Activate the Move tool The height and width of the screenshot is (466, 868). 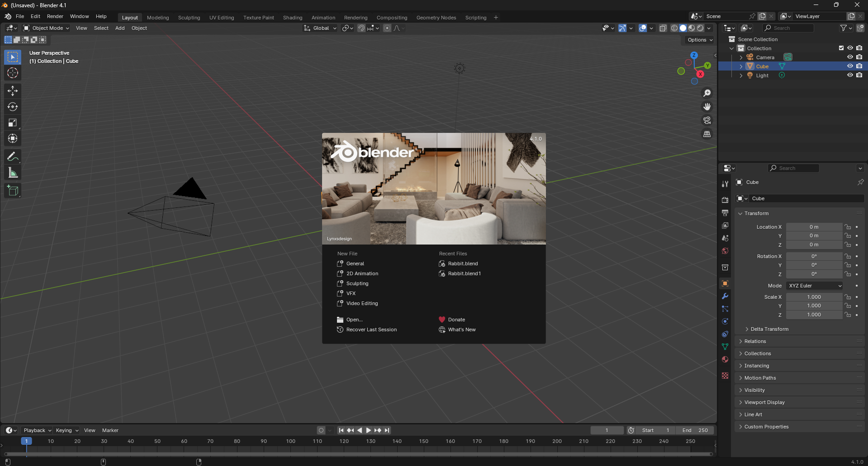coord(13,91)
